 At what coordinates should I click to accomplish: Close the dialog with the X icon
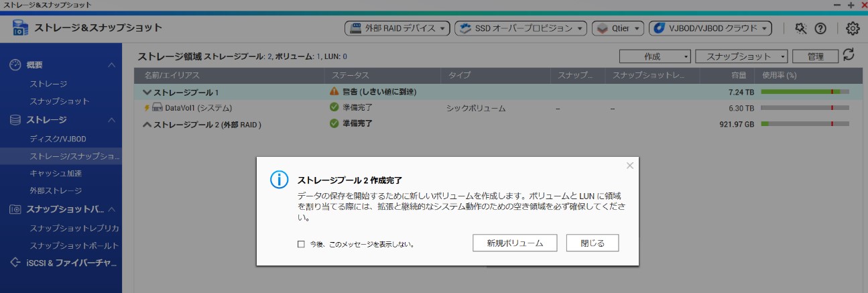click(x=629, y=166)
